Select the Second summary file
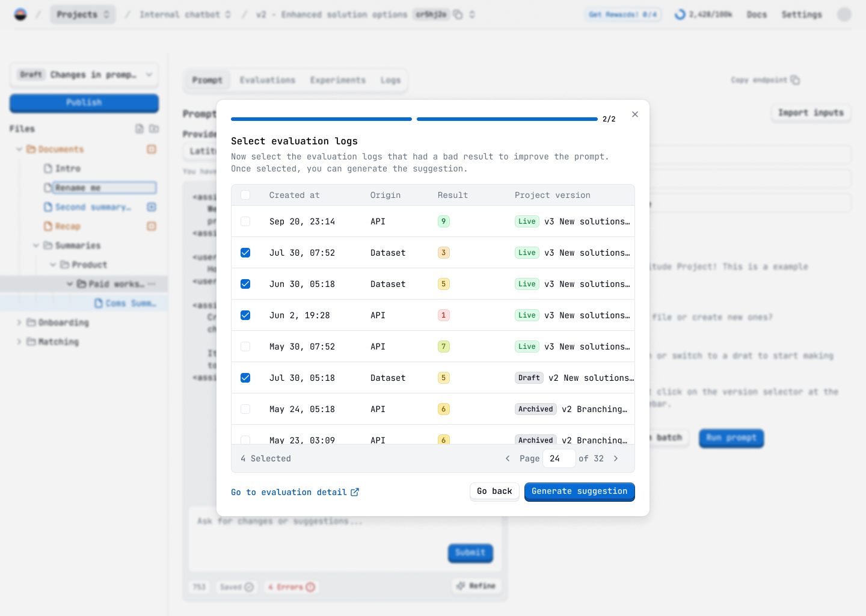 [x=87, y=207]
